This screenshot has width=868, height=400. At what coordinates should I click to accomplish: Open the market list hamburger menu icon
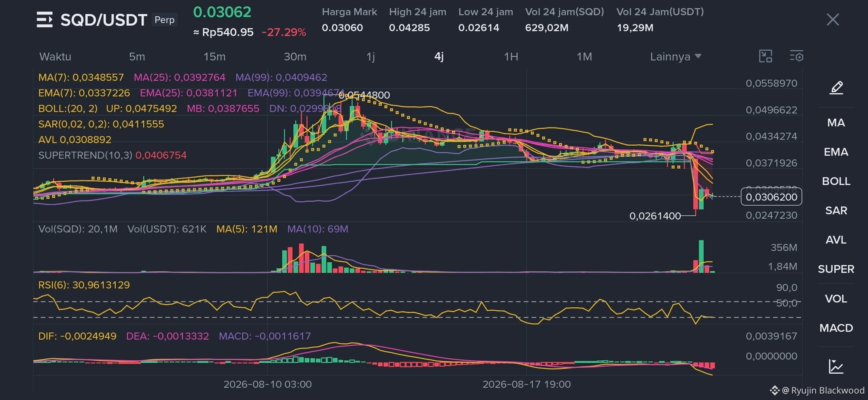(x=45, y=20)
